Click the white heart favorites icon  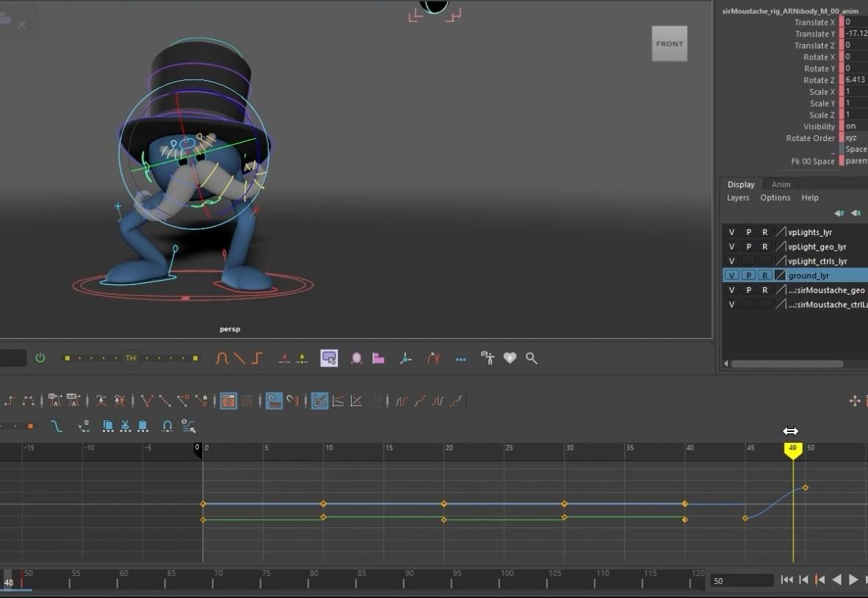[x=510, y=359]
